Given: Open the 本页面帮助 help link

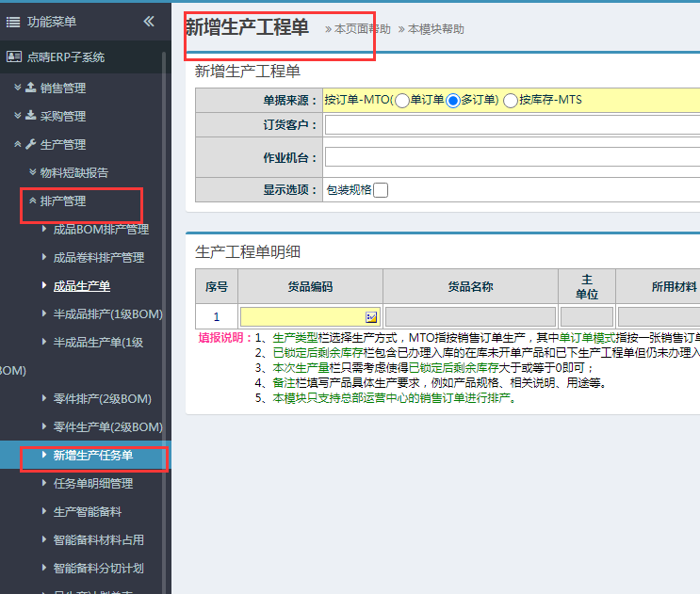Looking at the screenshot, I should pos(362,29).
